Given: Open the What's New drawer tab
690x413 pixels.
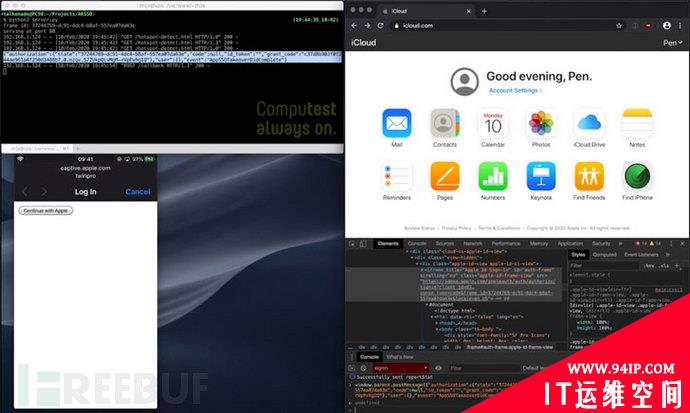Looking at the screenshot, I should 400,357.
